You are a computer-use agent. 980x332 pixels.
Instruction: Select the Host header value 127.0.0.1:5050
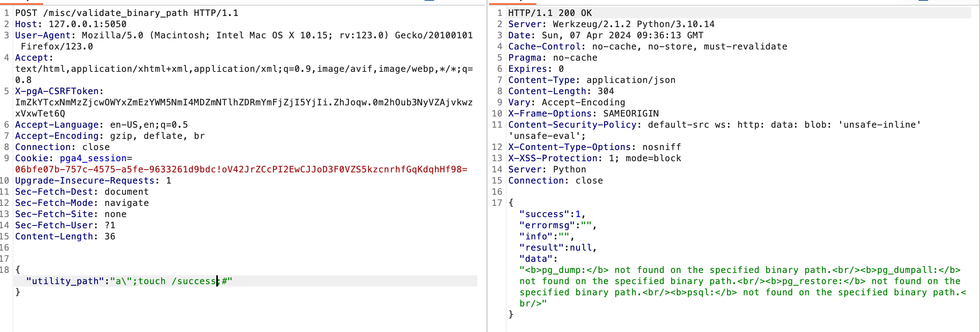click(x=87, y=24)
